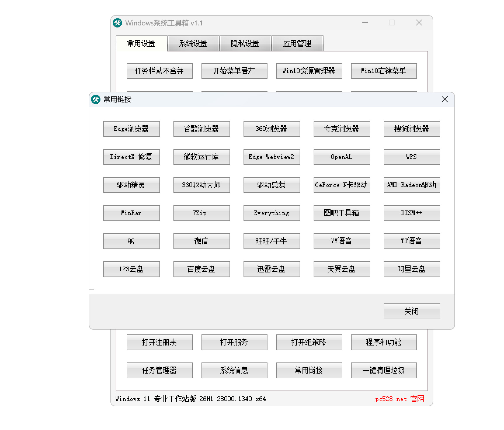504x430 pixels.
Task: Open the 微信 download link
Action: point(201,241)
